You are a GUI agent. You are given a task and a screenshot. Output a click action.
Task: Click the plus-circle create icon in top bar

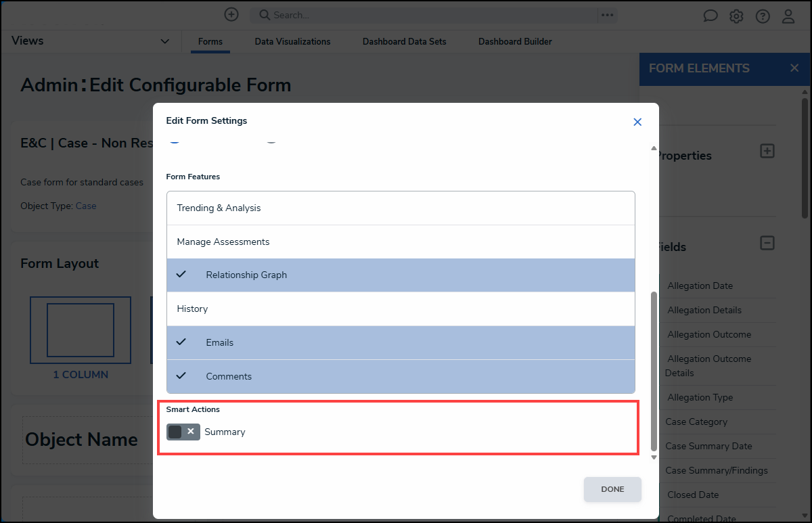(x=231, y=15)
